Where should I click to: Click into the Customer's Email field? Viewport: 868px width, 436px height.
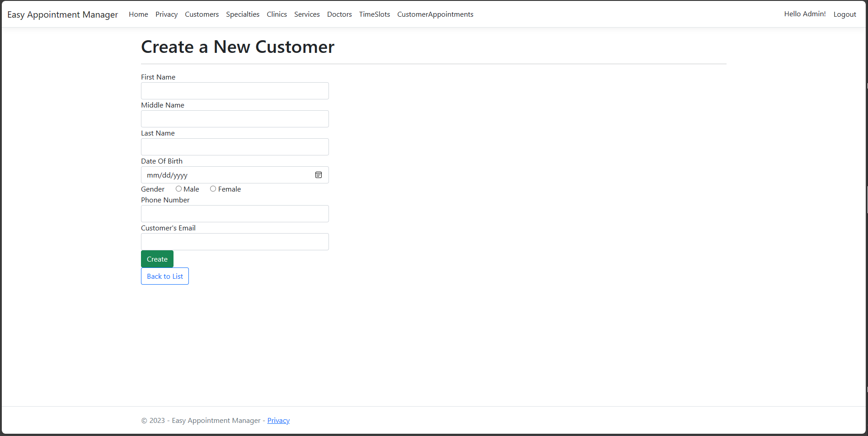click(x=235, y=241)
